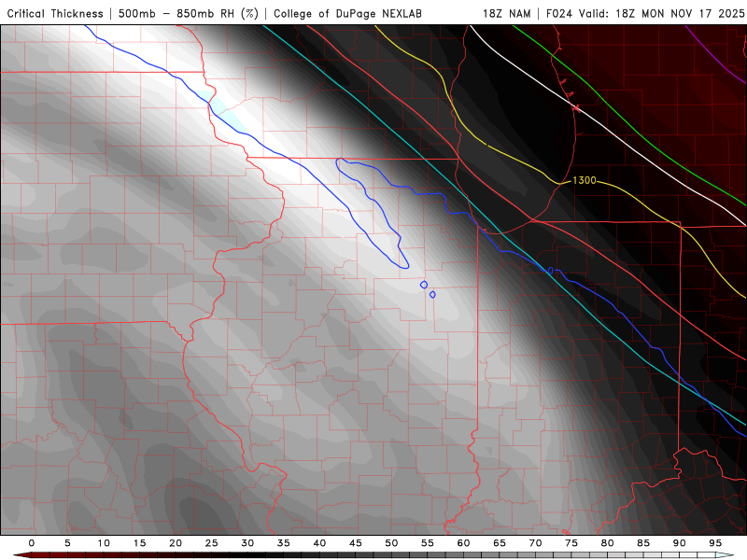Click the "30" tick label on the color scale
The width and height of the screenshot is (747, 560).
click(x=247, y=543)
